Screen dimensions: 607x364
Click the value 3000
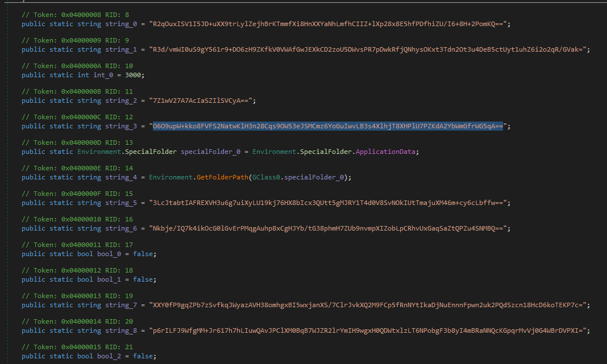pyautogui.click(x=133, y=75)
